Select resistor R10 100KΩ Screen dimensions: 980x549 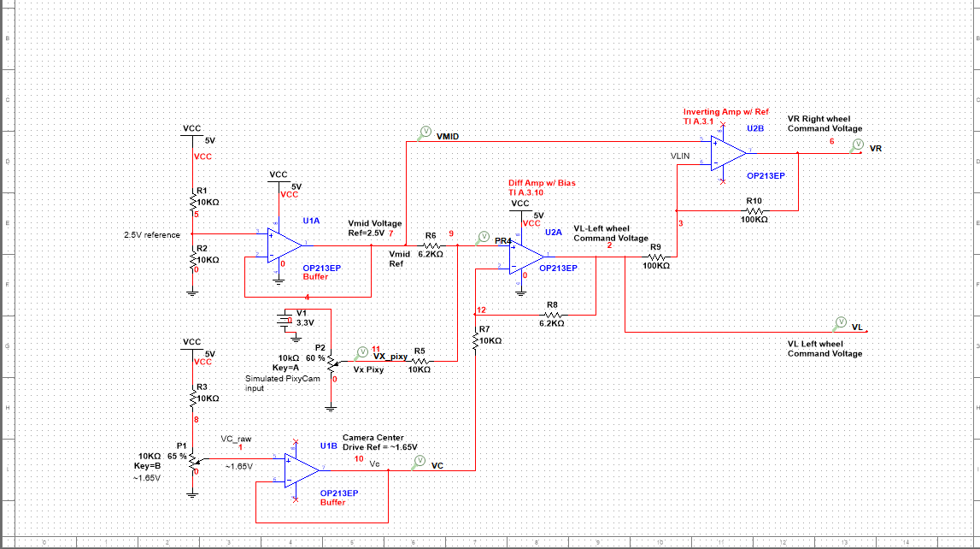[755, 210]
